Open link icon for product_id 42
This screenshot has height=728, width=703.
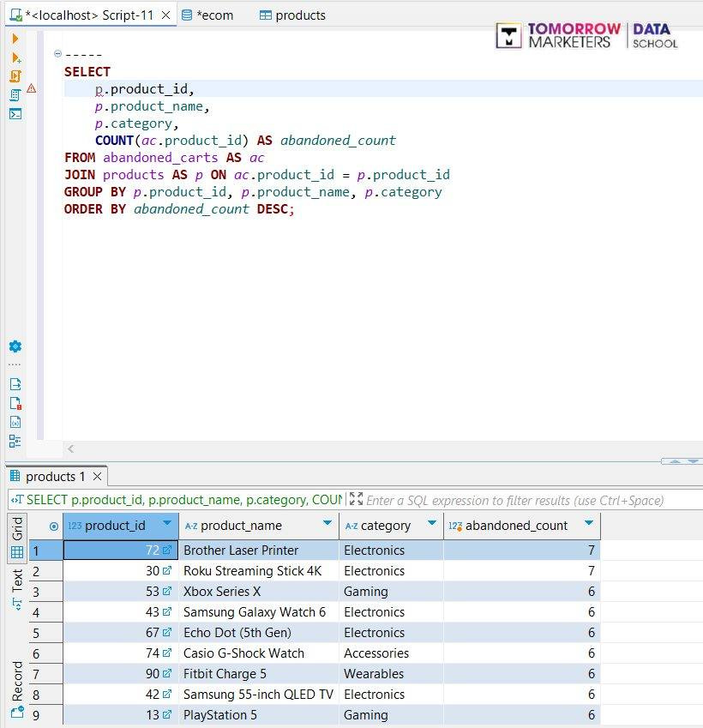pos(167,694)
